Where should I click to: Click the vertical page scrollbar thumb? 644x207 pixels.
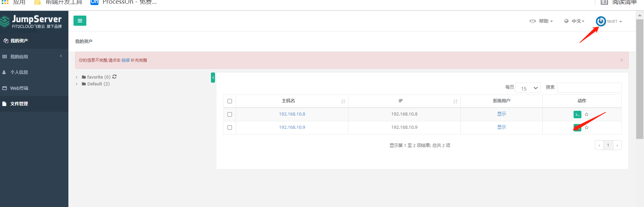(x=640, y=78)
